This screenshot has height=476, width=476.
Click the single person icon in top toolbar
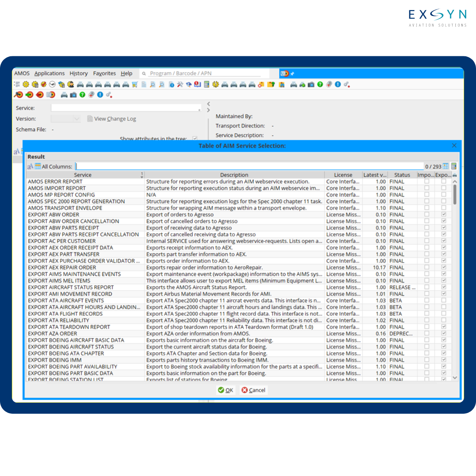tap(71, 84)
